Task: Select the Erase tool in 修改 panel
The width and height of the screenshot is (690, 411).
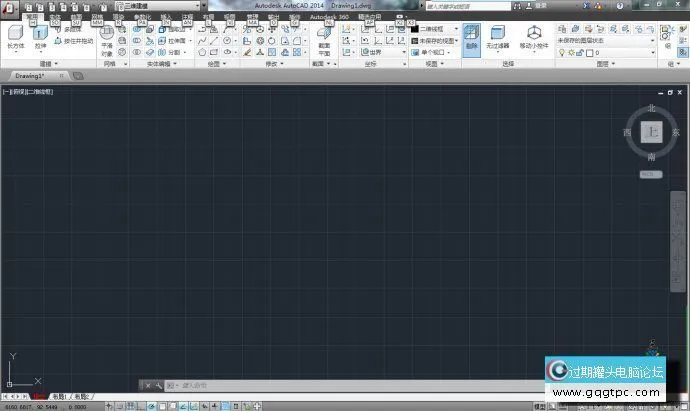Action: click(247, 52)
